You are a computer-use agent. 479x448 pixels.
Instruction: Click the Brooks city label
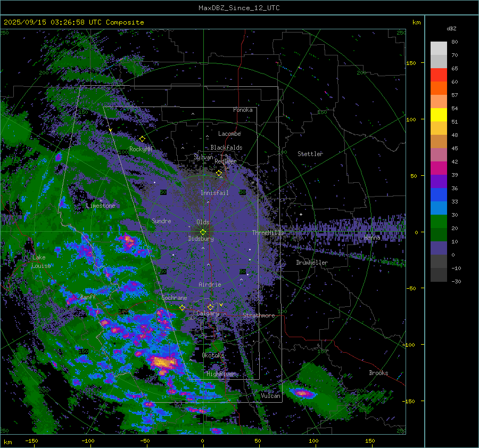click(x=378, y=373)
